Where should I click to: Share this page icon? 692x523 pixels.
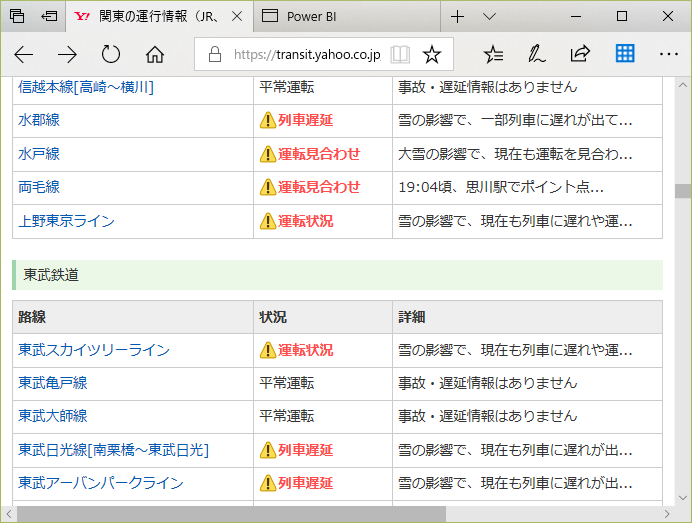pos(580,54)
